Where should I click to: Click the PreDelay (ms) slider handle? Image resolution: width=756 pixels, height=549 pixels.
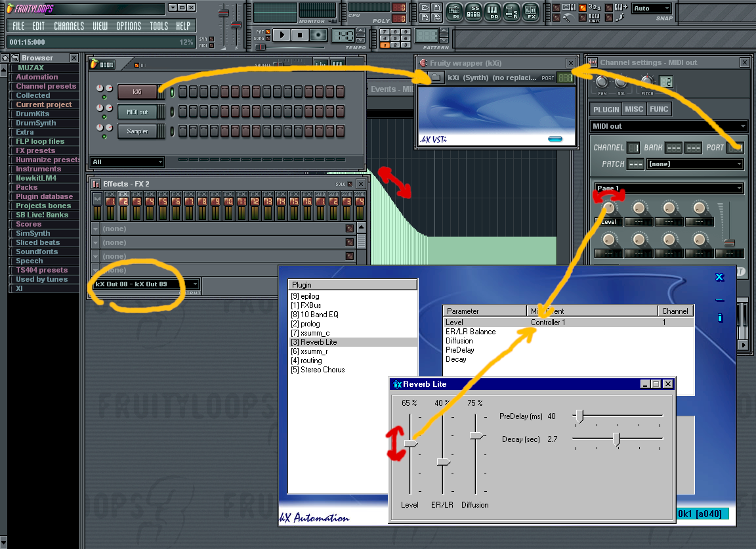(580, 416)
